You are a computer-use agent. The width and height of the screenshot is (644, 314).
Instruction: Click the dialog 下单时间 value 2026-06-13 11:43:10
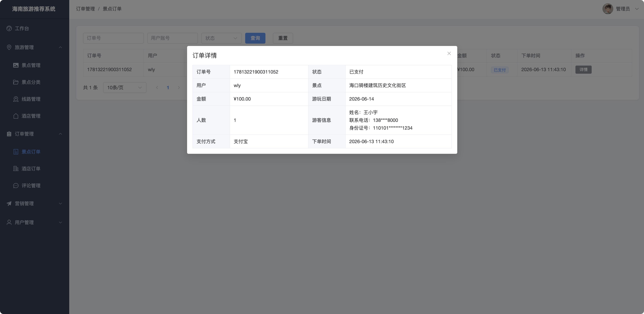[371, 142]
